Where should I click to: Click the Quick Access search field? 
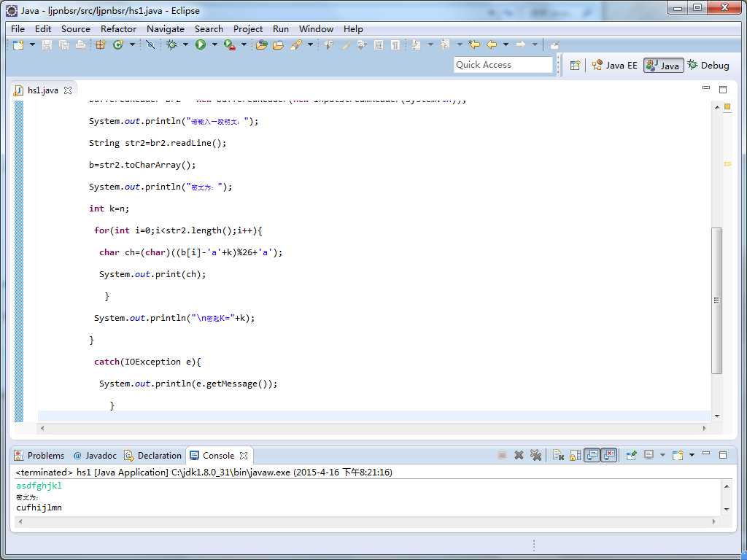click(503, 65)
